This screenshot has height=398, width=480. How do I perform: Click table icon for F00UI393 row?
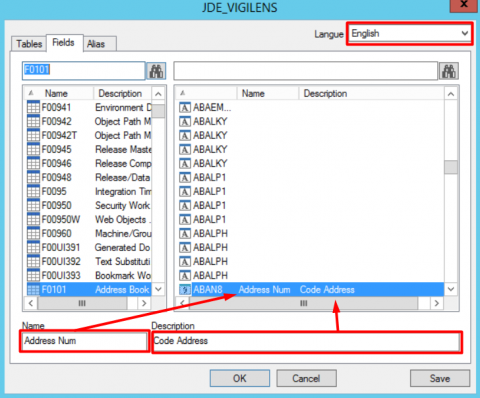pos(33,275)
